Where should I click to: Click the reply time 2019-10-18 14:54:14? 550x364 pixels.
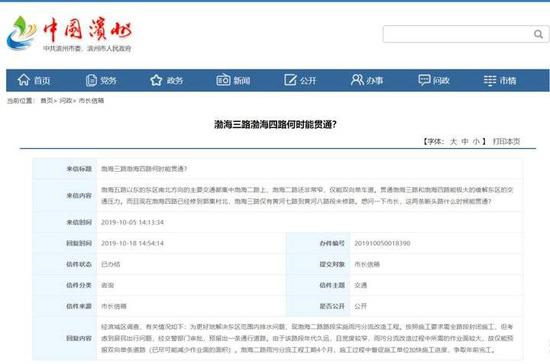pos(132,243)
